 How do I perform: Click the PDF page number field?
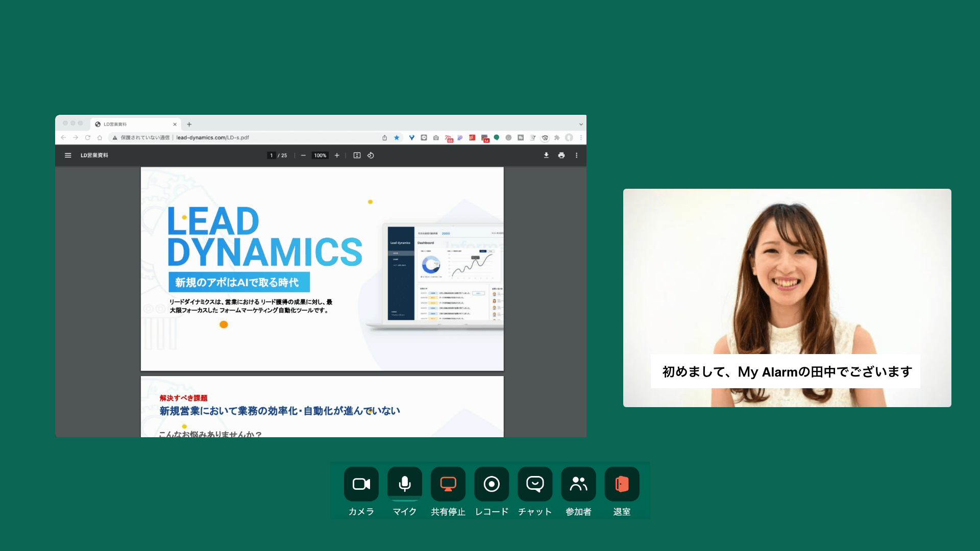pyautogui.click(x=272, y=156)
